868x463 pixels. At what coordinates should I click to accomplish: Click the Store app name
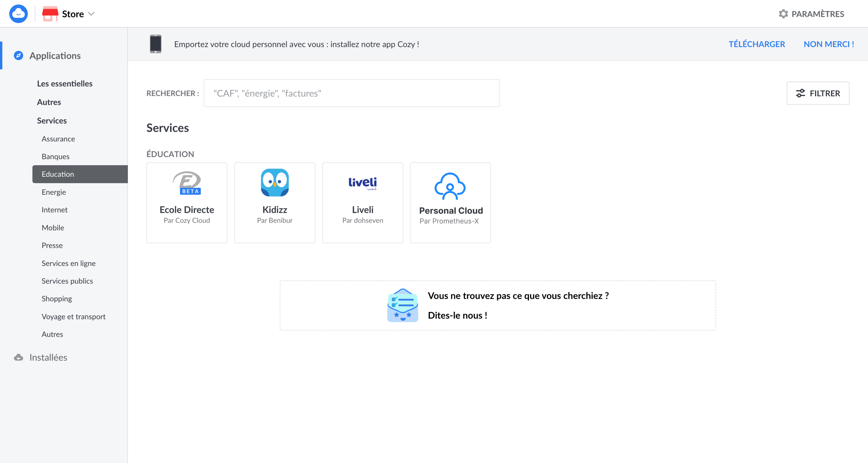(73, 14)
